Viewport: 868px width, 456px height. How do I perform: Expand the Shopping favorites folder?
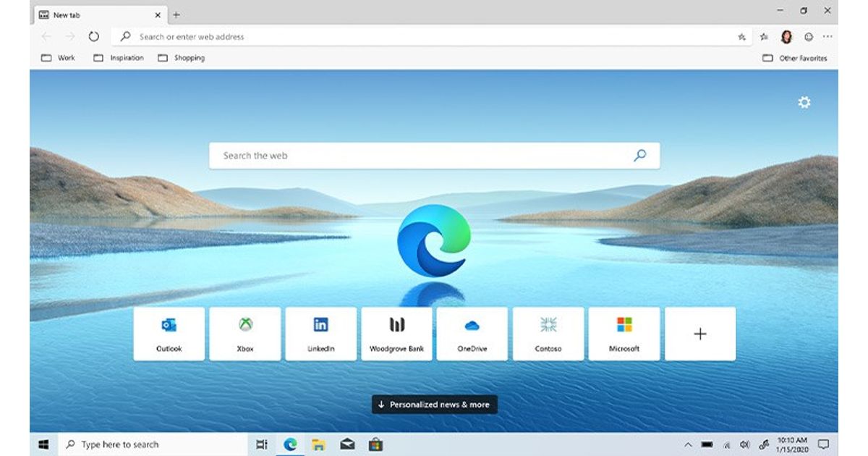coord(182,58)
